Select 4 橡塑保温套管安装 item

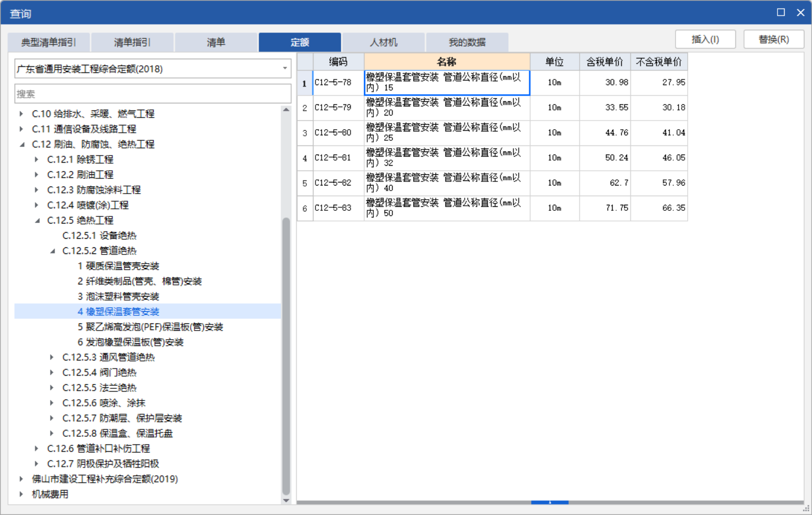(x=118, y=312)
